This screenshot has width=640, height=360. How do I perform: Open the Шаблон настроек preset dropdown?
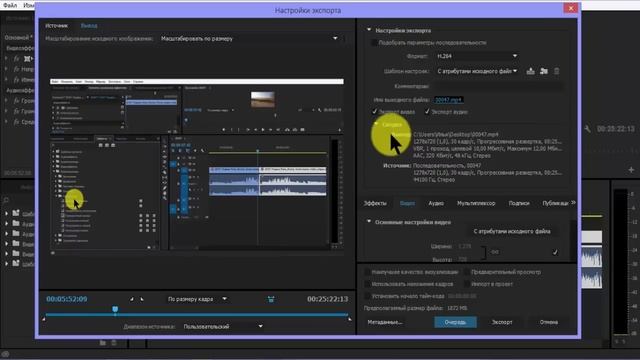click(x=477, y=71)
